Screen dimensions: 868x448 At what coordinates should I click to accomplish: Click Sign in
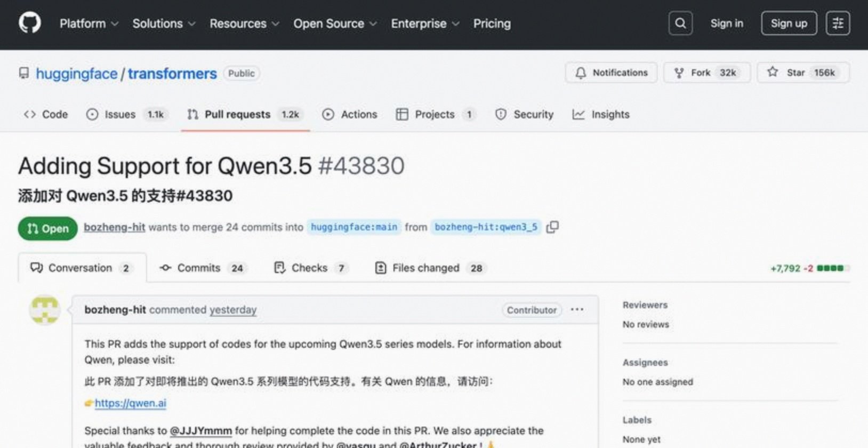pyautogui.click(x=727, y=23)
